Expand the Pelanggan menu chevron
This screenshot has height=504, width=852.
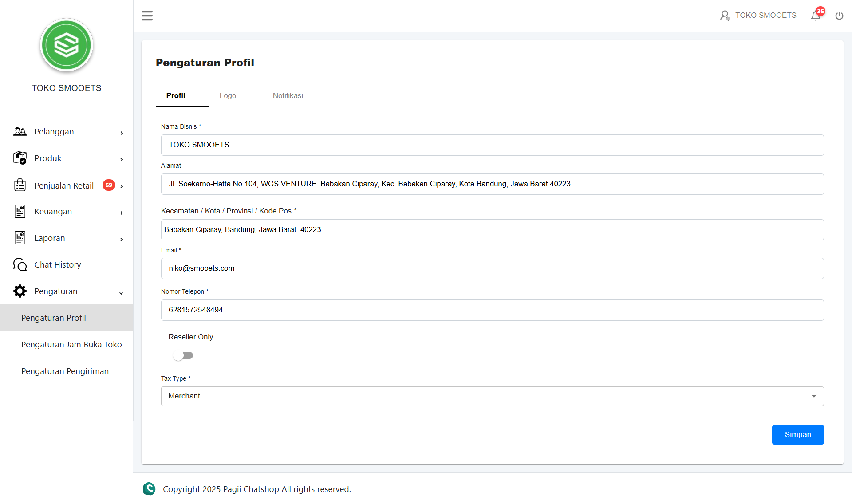click(122, 133)
